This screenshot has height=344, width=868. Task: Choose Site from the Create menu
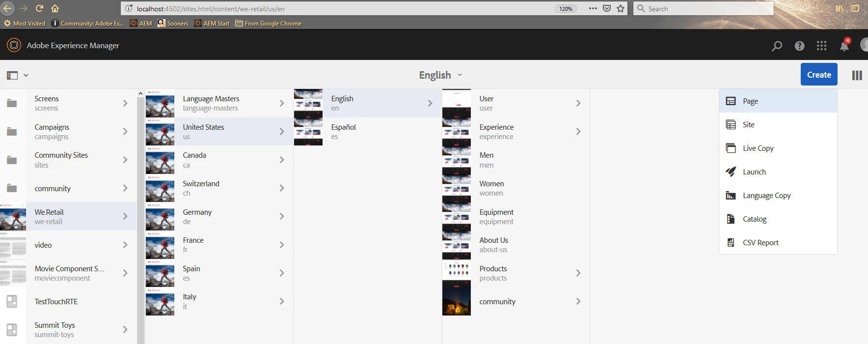pyautogui.click(x=778, y=125)
